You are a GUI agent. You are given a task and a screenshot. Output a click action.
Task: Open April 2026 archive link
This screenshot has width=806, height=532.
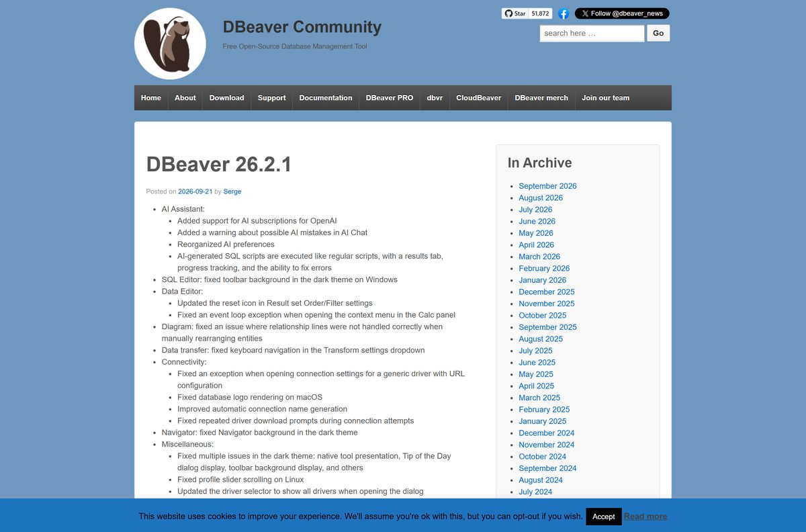point(537,245)
